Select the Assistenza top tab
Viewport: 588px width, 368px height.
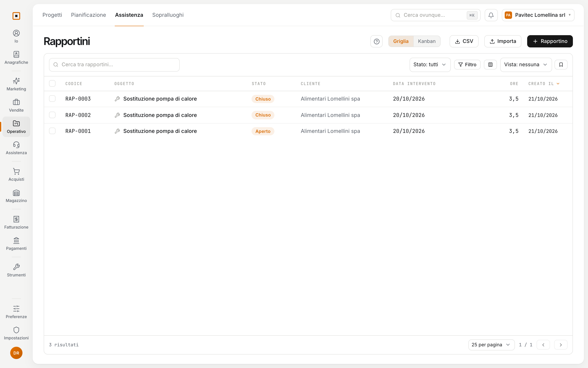pos(129,15)
